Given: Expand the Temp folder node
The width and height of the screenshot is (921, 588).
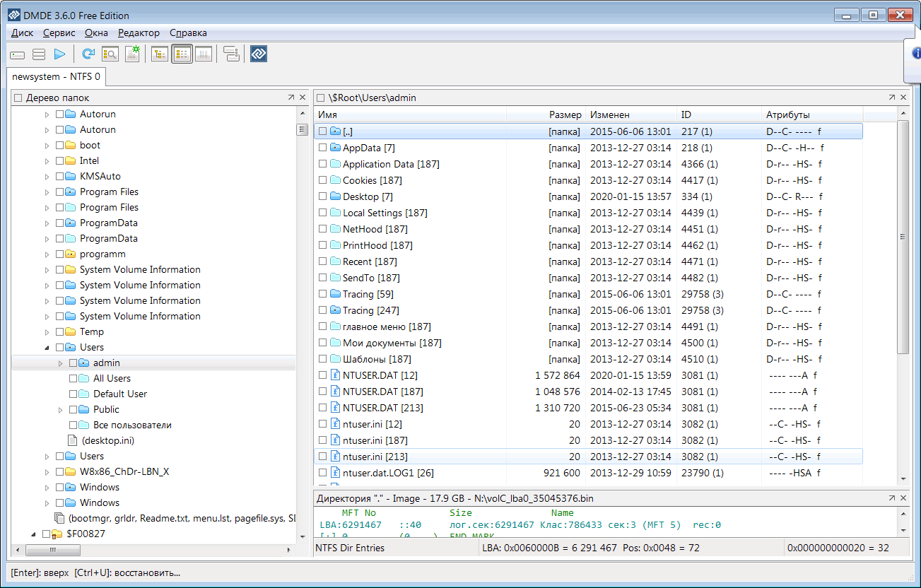Looking at the screenshot, I should [47, 331].
